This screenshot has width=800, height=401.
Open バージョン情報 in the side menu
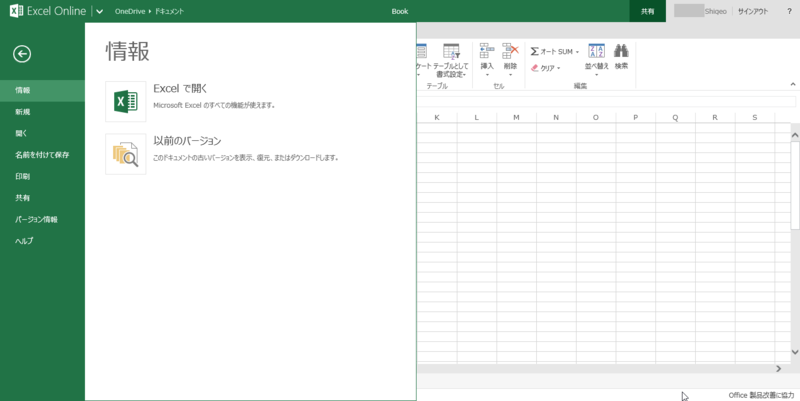pos(42,219)
